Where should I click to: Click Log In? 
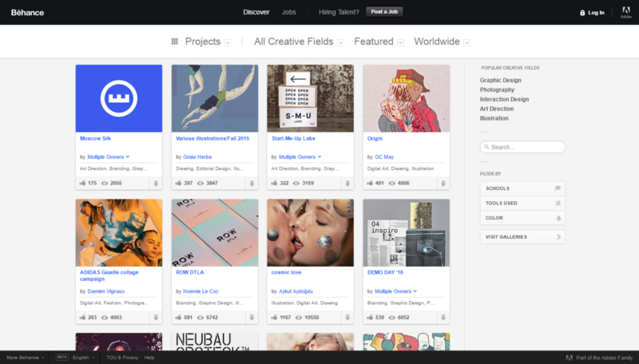point(596,13)
